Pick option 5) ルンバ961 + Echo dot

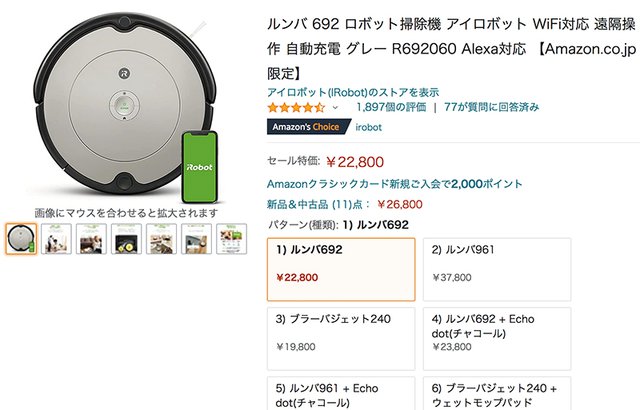coord(341,393)
